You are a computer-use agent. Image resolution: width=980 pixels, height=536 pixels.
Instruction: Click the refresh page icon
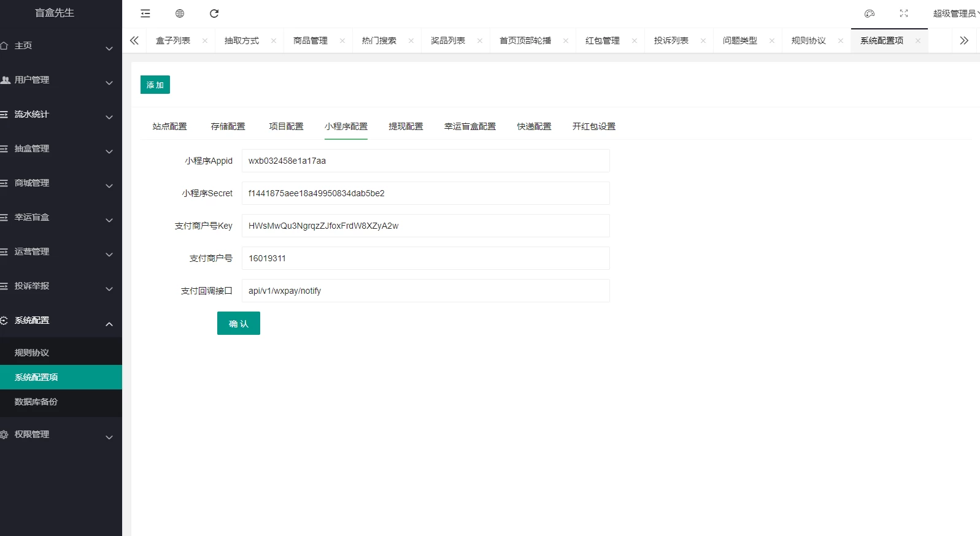coord(214,13)
